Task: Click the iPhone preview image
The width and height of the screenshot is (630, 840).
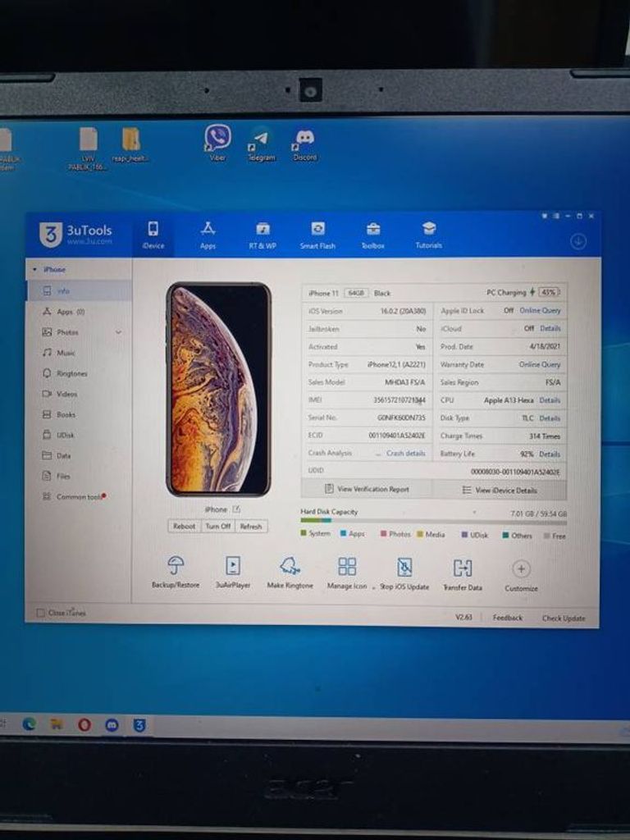Action: point(218,389)
